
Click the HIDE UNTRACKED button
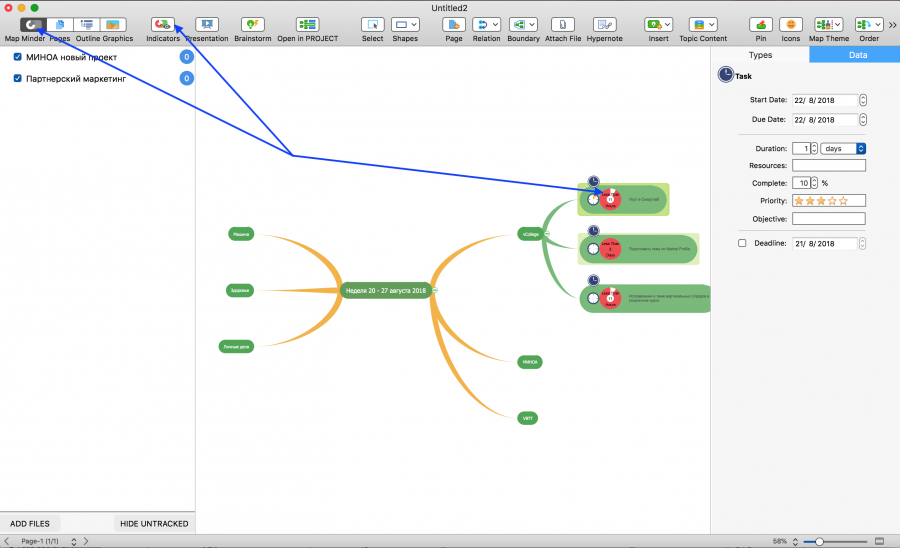(x=154, y=524)
